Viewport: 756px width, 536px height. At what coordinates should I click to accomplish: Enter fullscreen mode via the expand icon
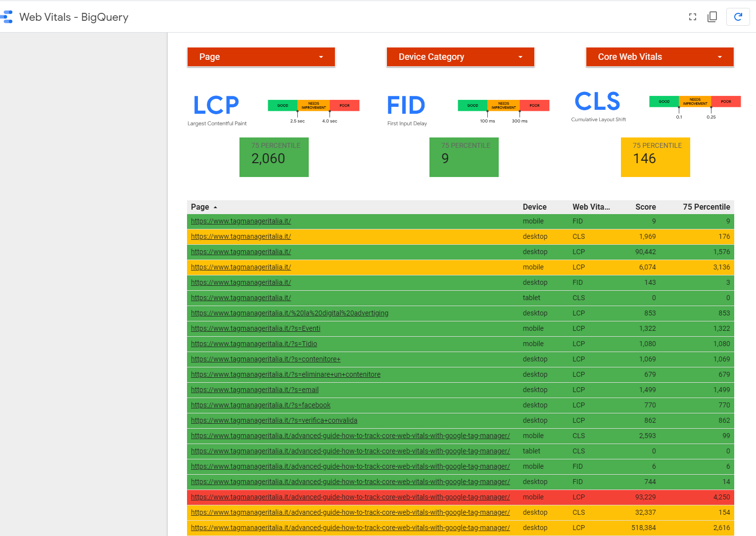pyautogui.click(x=692, y=16)
